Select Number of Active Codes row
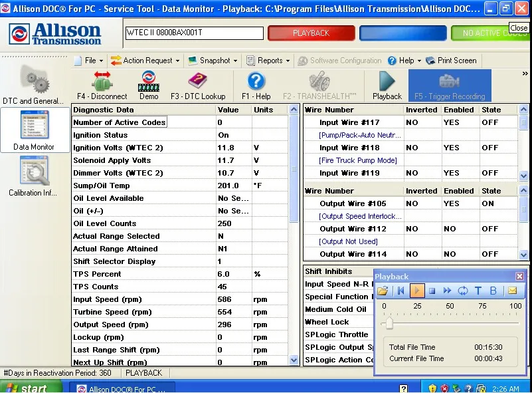This screenshot has width=532, height=393. (180, 122)
